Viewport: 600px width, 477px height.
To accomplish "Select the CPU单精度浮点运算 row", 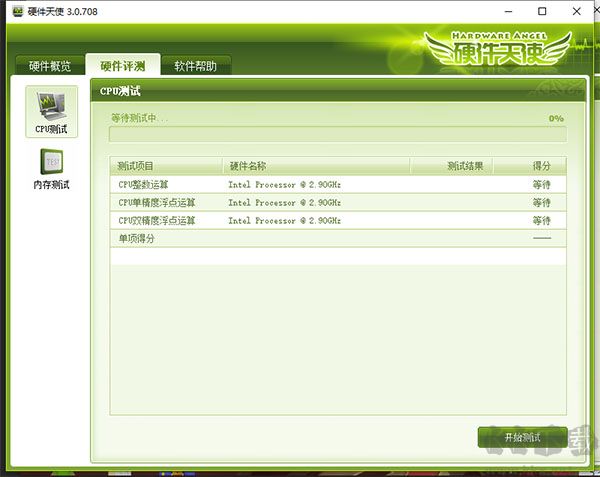I will coord(338,202).
